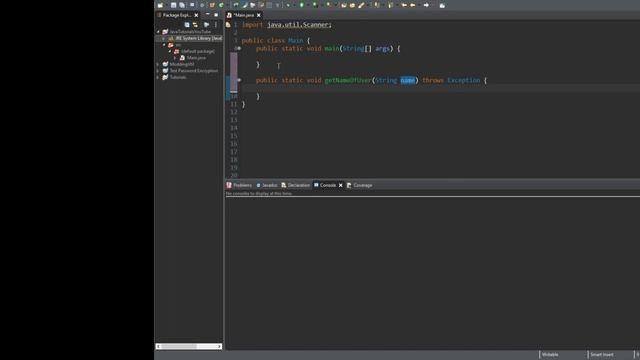The height and width of the screenshot is (360, 640).
Task: Click the Package Explorer filter icon
Action: (207, 24)
